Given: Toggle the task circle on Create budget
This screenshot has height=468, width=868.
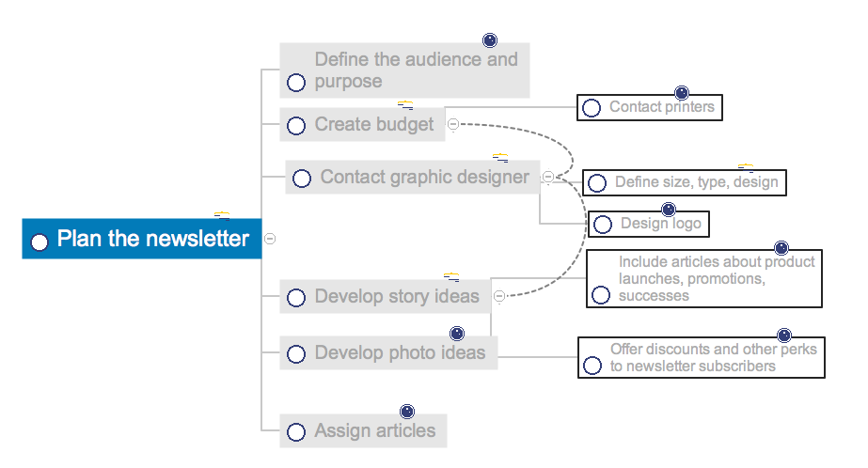Looking at the screenshot, I should [x=296, y=125].
